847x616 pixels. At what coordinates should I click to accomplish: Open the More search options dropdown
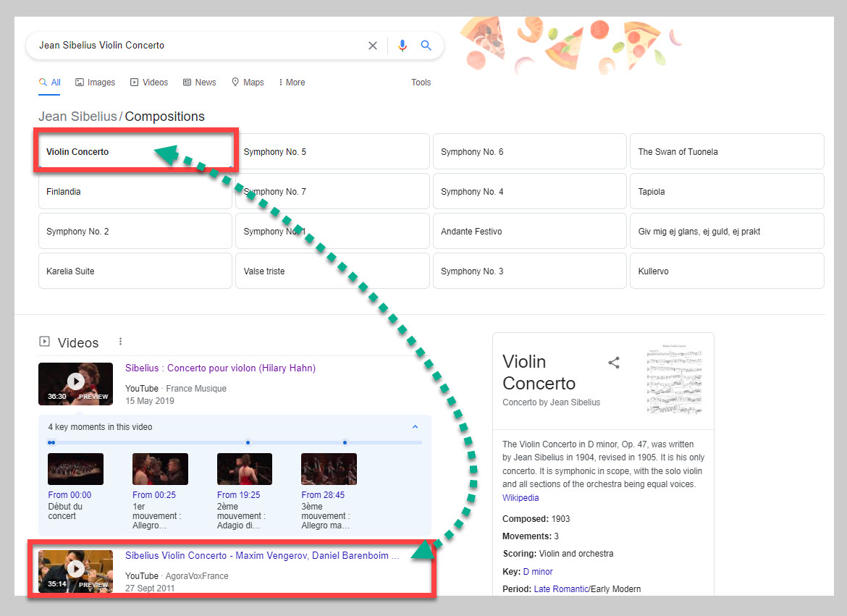click(292, 83)
